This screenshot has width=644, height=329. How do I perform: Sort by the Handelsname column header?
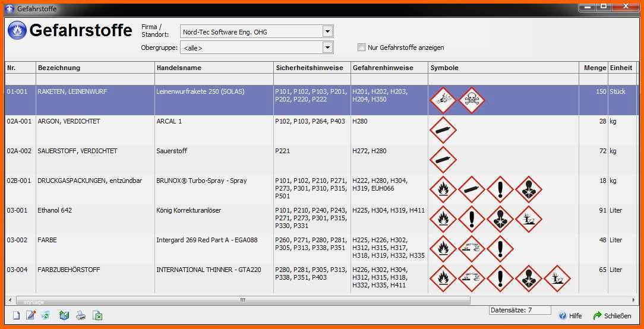coord(214,68)
